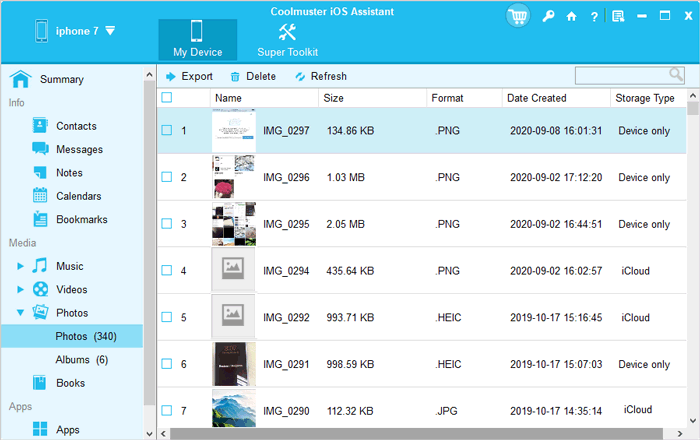Viewport: 700px width, 440px height.
Task: Click the photo list scroll right arrow
Action: [680, 433]
